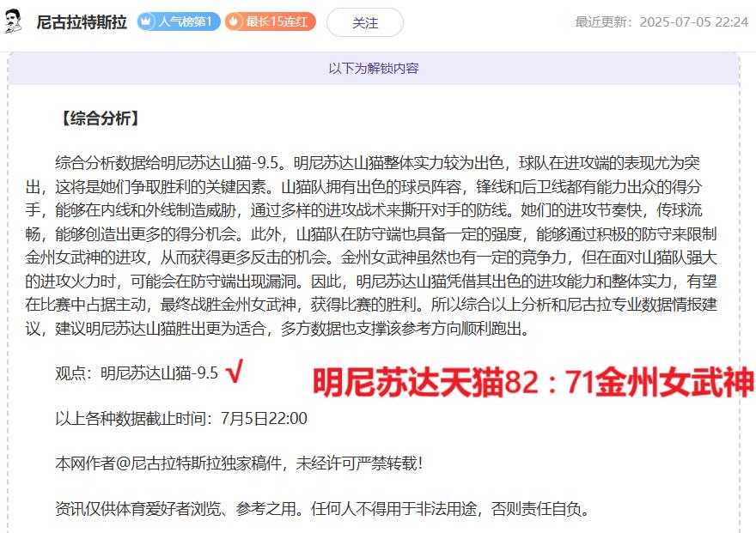The height and width of the screenshot is (533, 756).
Task: Click the line starting 综合分析数据给明尼苏达山猫-9.5
Action: coord(377,163)
